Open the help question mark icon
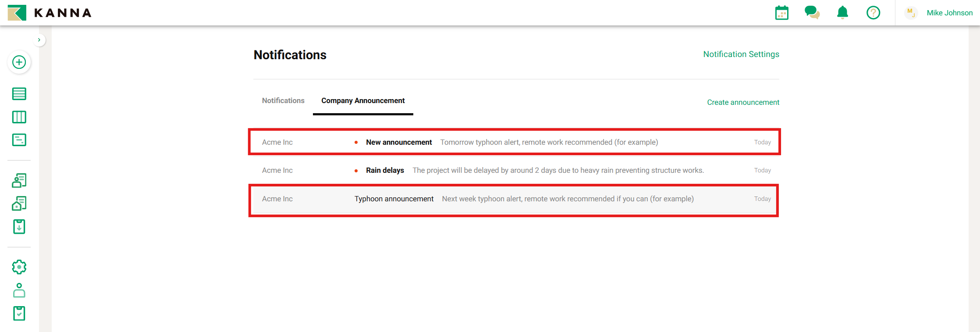 (x=873, y=13)
